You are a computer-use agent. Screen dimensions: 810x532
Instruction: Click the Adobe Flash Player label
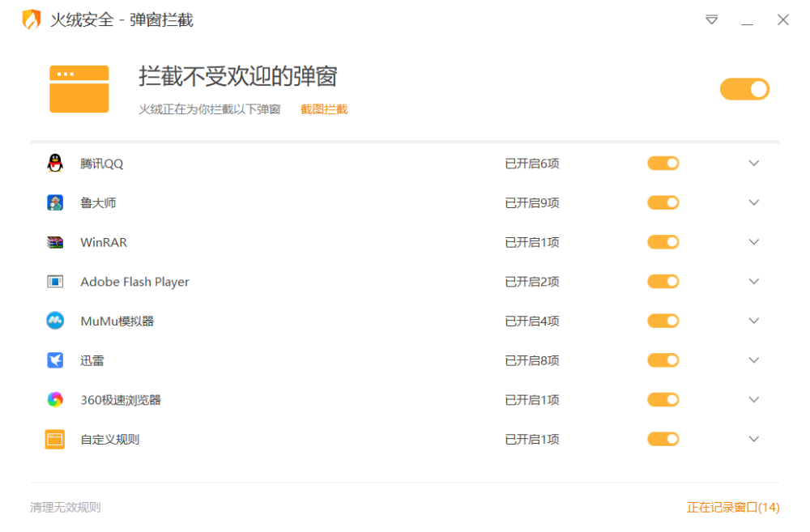(x=134, y=282)
